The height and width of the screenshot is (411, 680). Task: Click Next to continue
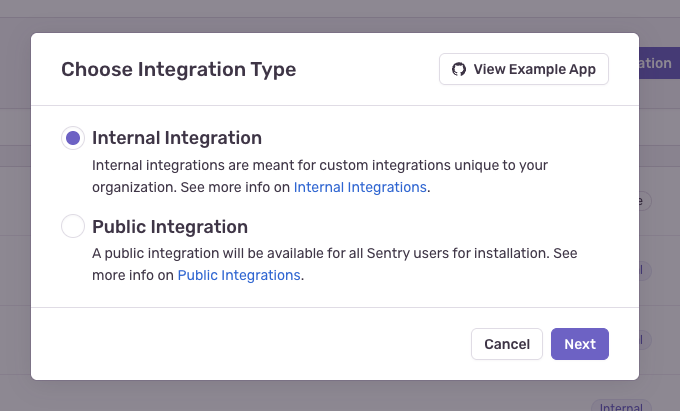[x=580, y=344]
